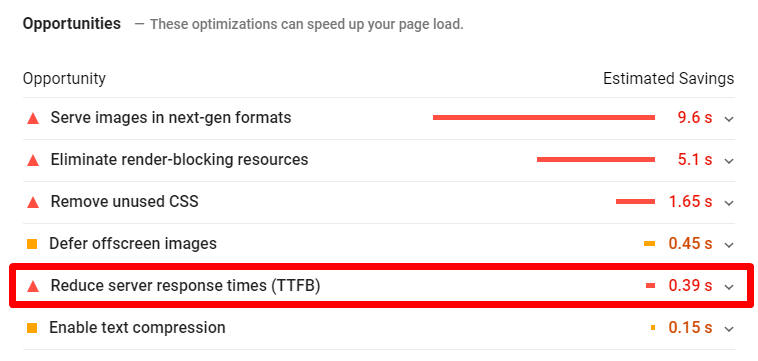758x361 pixels.
Task: Click red triangle beside Reduce server response times
Action: 33,286
